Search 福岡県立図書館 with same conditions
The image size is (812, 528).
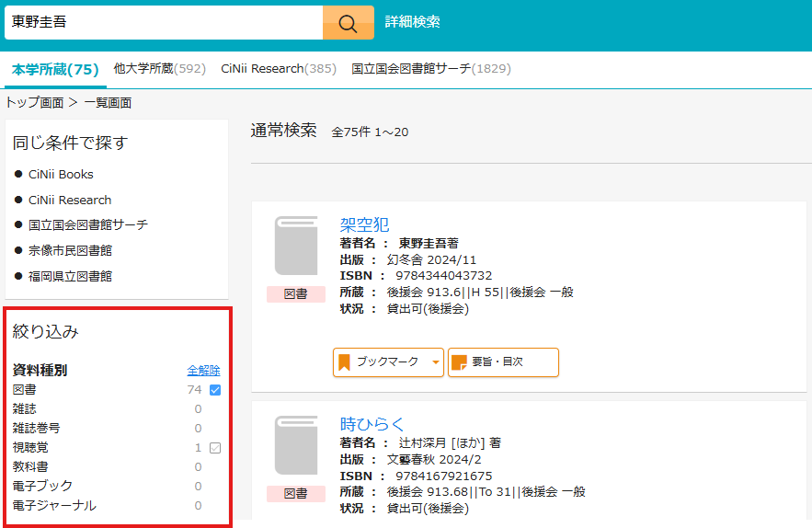[70, 276]
